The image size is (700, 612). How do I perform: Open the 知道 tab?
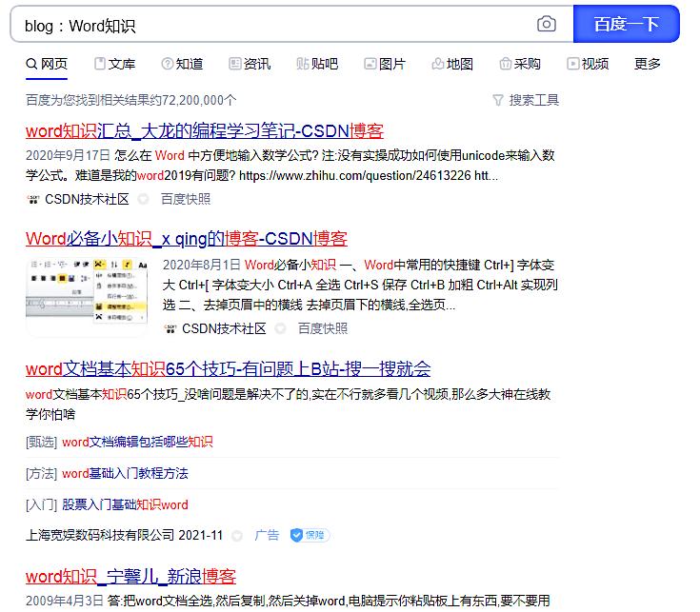click(x=182, y=64)
